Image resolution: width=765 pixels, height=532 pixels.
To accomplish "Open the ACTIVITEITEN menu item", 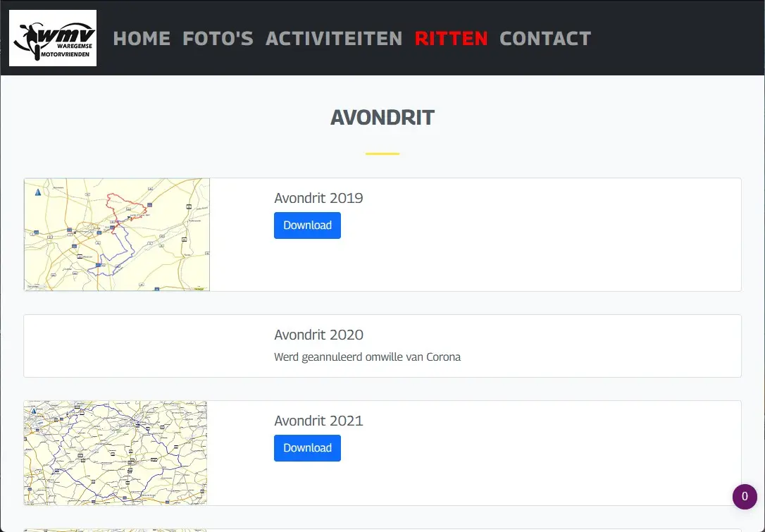I will click(x=334, y=39).
